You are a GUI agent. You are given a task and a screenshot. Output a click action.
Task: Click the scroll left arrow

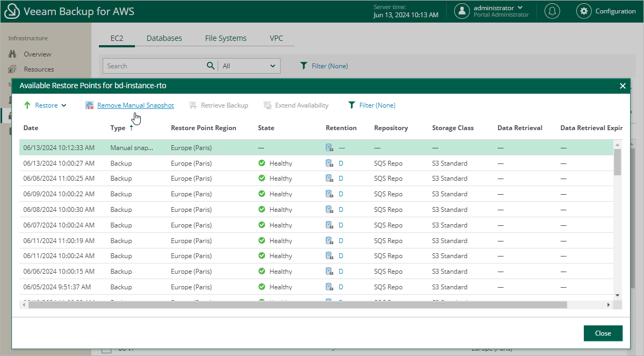(x=24, y=304)
